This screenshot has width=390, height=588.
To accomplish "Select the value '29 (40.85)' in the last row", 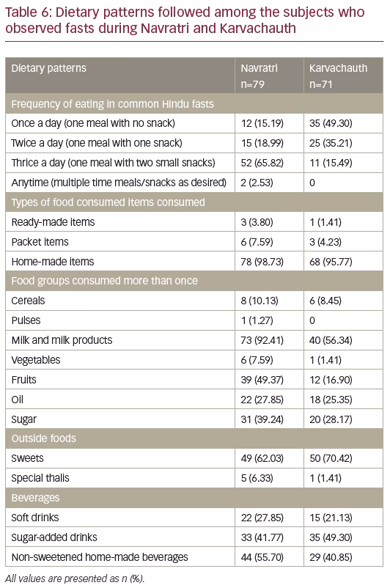I will 331,557.
